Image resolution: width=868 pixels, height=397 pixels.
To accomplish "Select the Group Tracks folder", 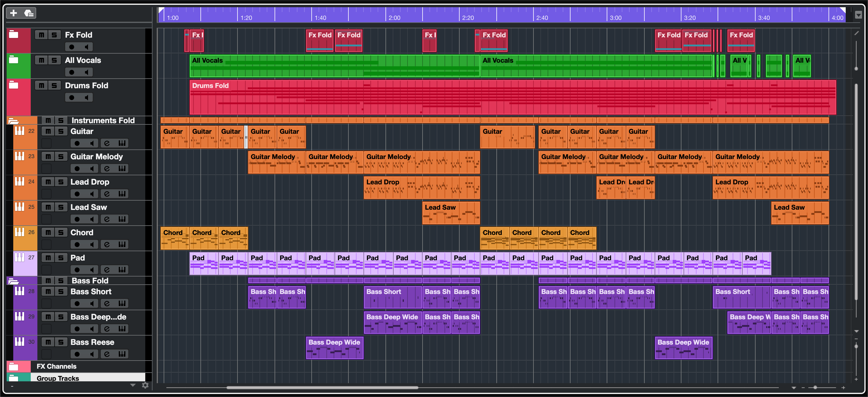I will point(58,378).
